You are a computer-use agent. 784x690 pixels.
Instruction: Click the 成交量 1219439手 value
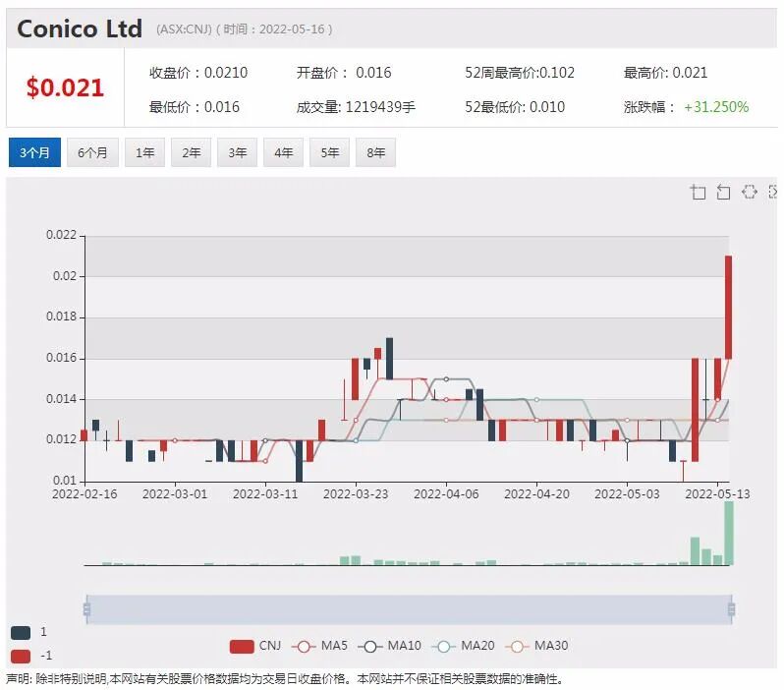356,107
